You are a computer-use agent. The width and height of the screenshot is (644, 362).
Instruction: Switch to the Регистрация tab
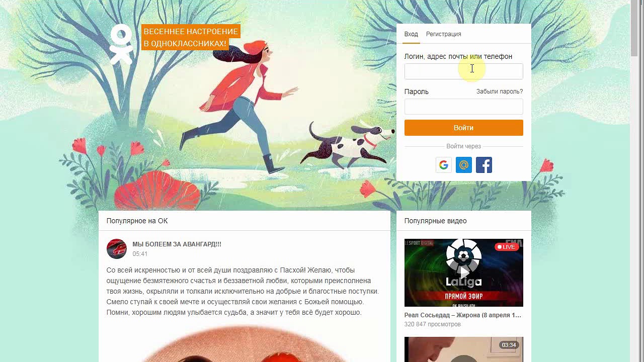(444, 34)
